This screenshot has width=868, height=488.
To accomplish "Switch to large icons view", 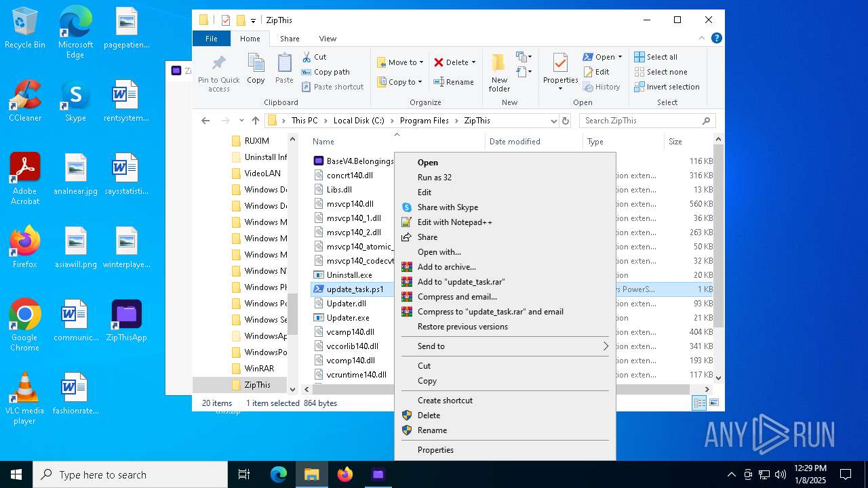I will point(713,403).
